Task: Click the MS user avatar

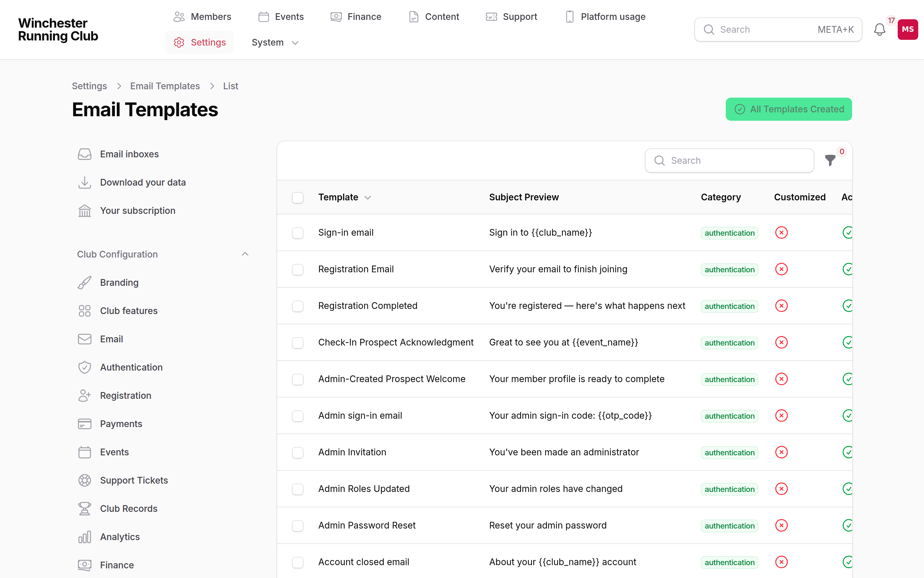Action: coord(907,30)
